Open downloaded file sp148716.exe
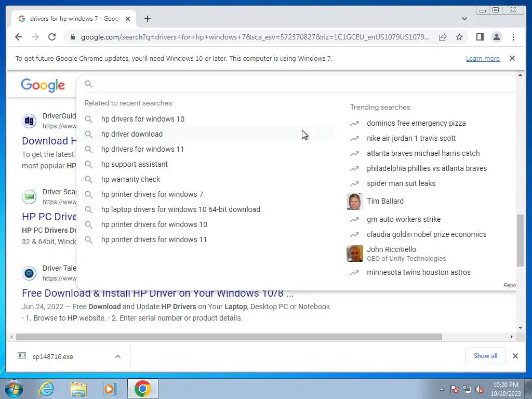The width and height of the screenshot is (532, 399). click(x=53, y=356)
